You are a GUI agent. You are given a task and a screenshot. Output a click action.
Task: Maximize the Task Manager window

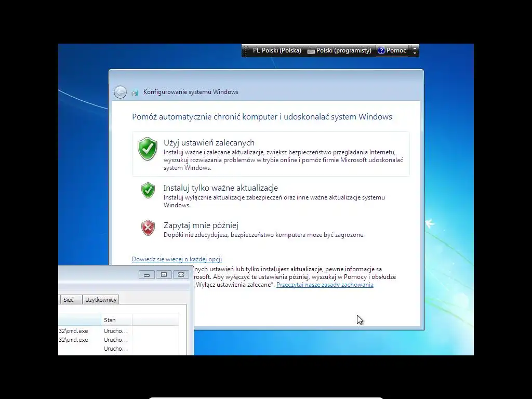164,274
